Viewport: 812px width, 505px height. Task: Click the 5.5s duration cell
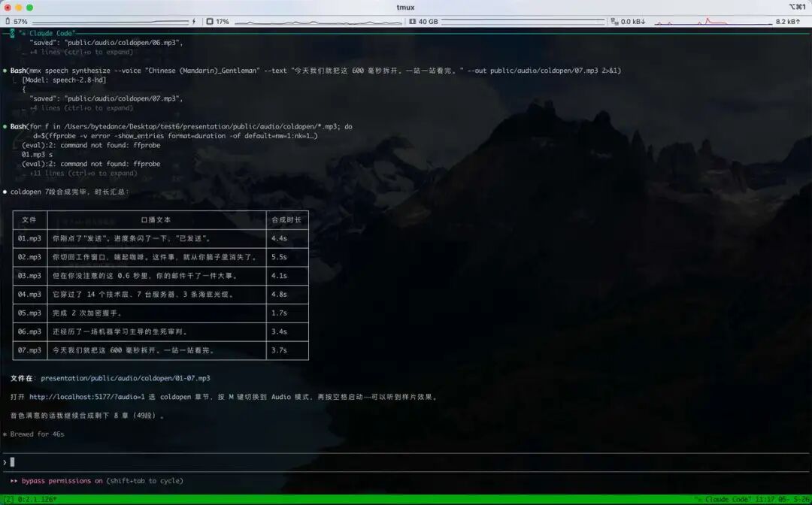click(287, 257)
